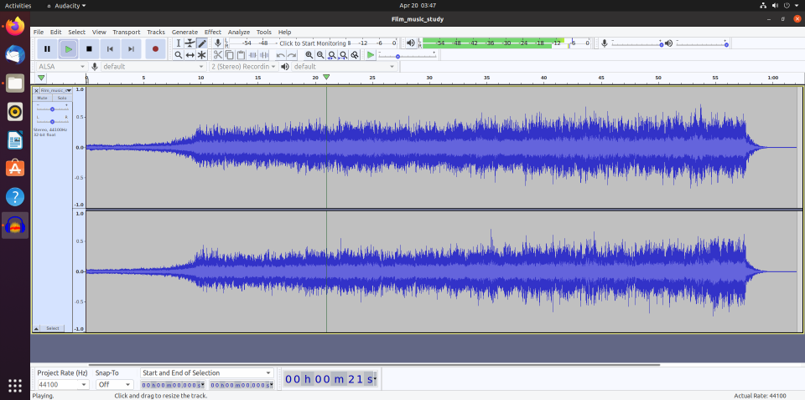Collapse the track using the bottom-left arrow
805x400 pixels.
(x=37, y=328)
